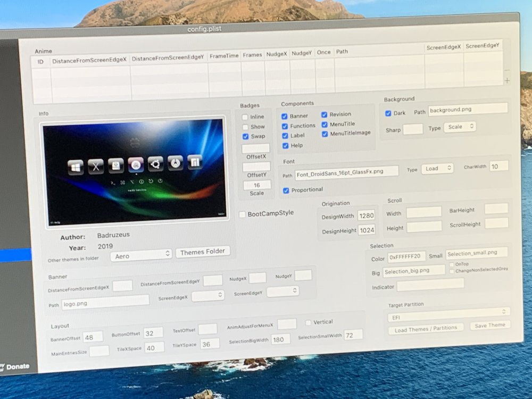This screenshot has width=532, height=399.
Task: Click the MainEntriesSize field
Action: click(99, 352)
